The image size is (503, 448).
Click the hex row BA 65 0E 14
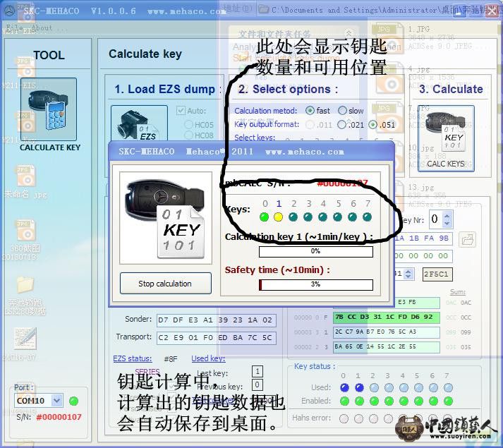[x=386, y=347]
